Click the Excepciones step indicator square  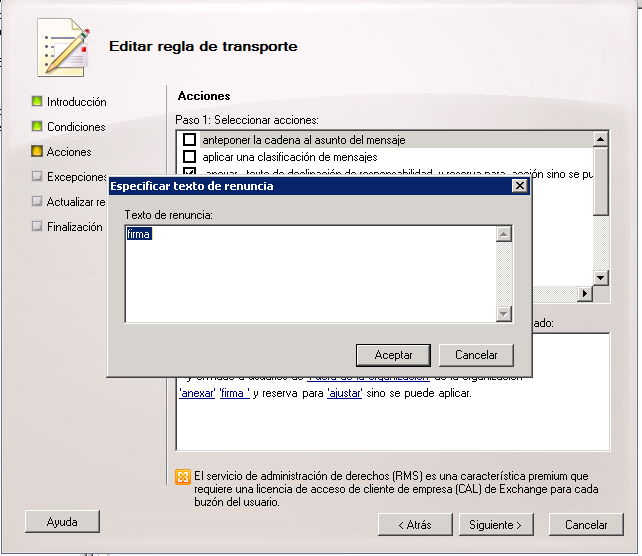point(37,177)
